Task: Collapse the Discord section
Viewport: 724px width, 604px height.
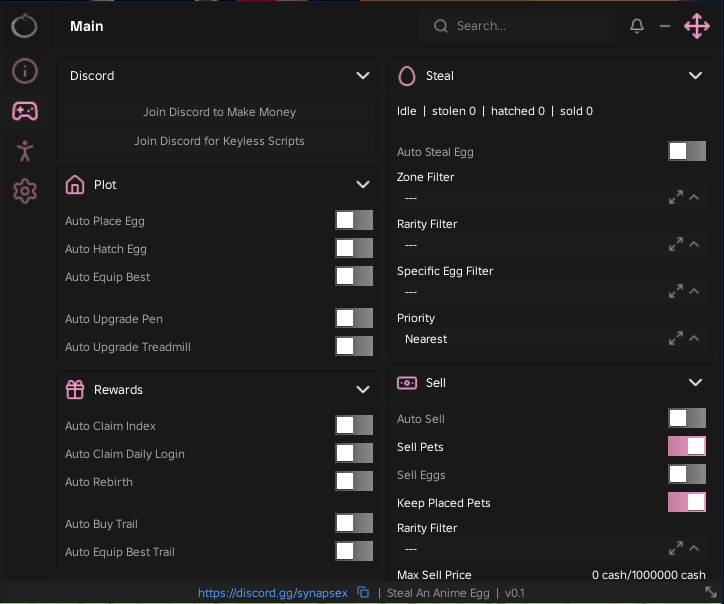Action: pyautogui.click(x=363, y=76)
